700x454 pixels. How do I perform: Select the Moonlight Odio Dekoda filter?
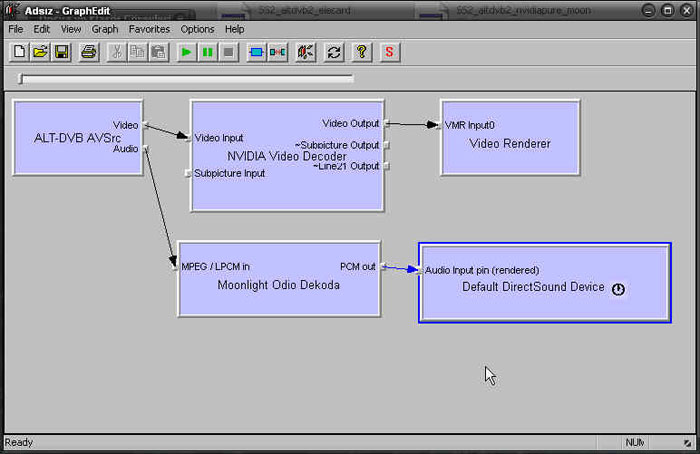coord(279,279)
